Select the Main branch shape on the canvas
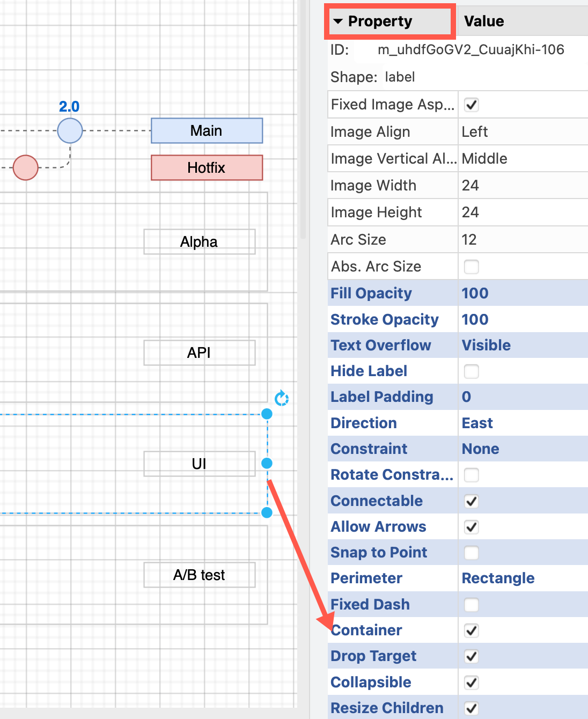 click(206, 130)
